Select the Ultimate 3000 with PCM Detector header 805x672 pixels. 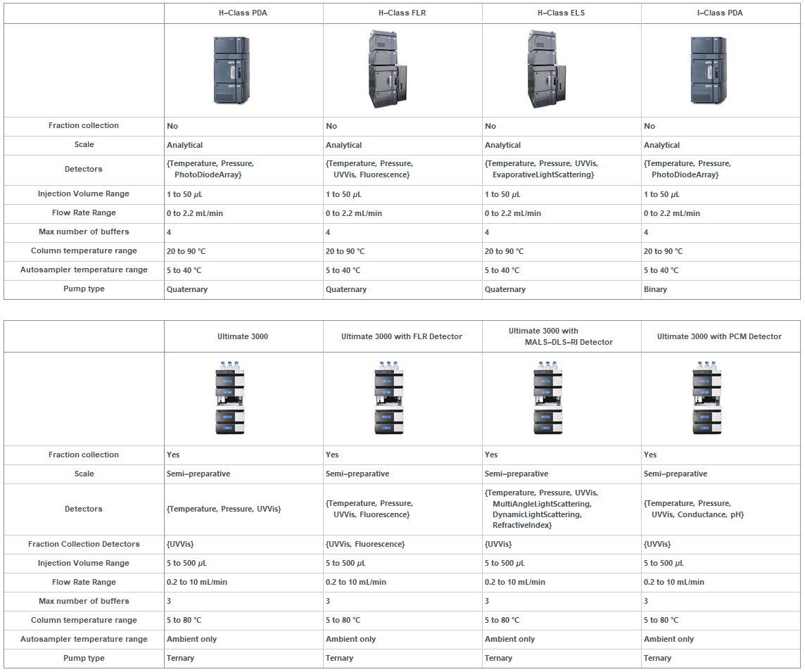click(719, 337)
